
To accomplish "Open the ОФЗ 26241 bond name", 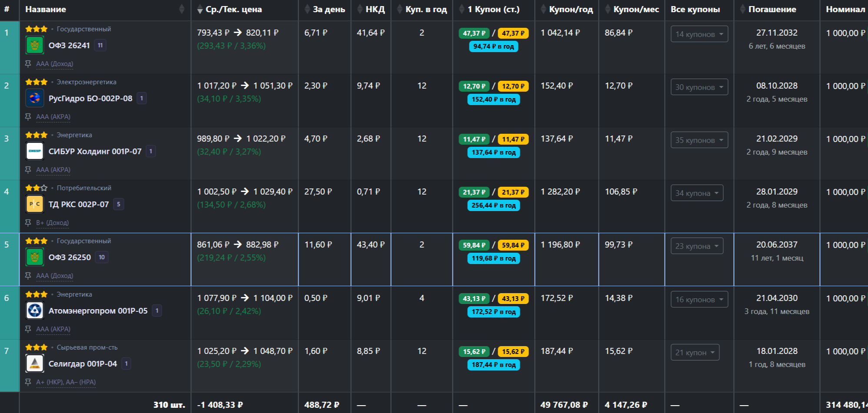I will [69, 45].
